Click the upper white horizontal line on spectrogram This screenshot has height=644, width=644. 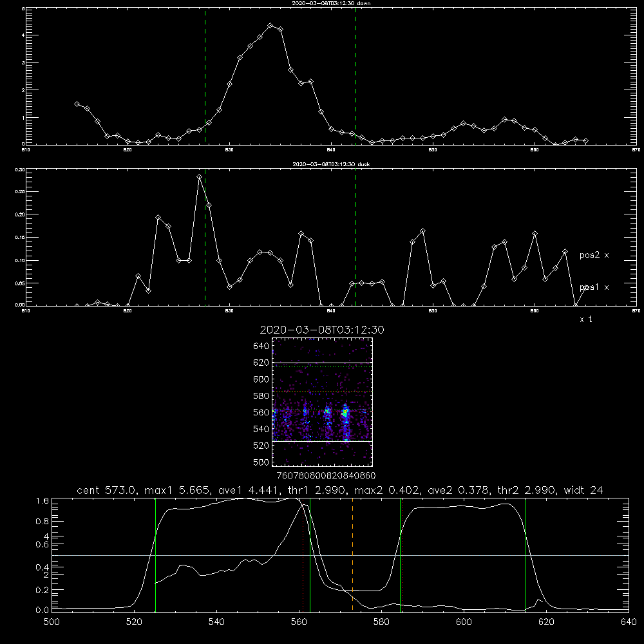coord(322,363)
